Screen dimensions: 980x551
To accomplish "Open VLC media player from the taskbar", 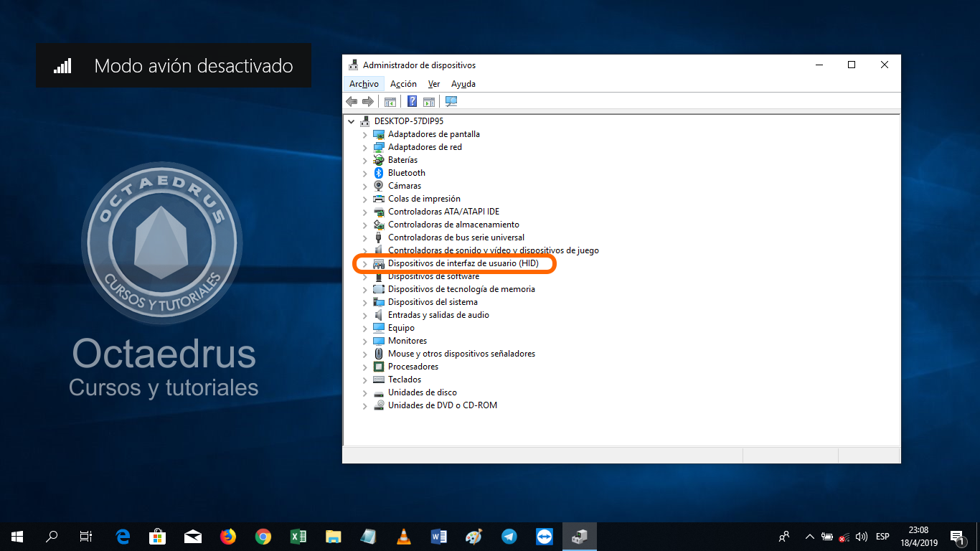I will 404,537.
